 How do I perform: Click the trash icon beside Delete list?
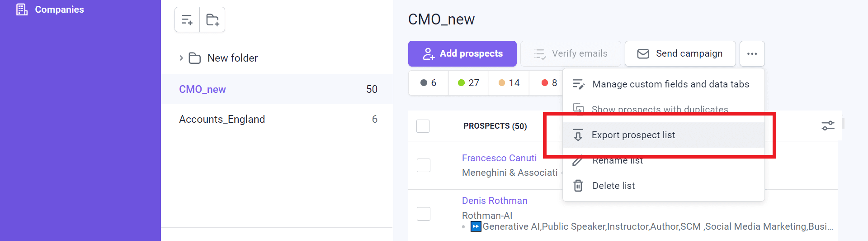pyautogui.click(x=578, y=186)
